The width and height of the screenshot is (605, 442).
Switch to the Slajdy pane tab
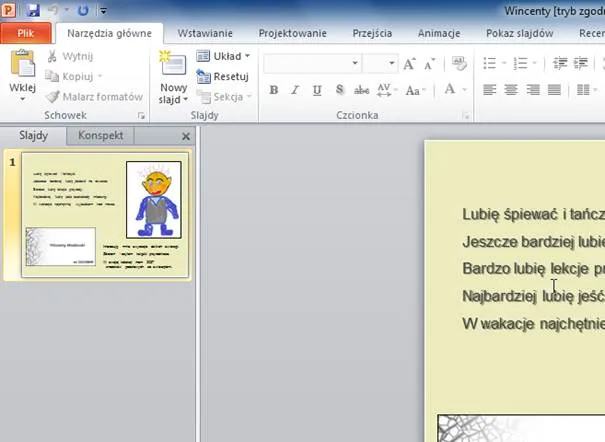[34, 136]
